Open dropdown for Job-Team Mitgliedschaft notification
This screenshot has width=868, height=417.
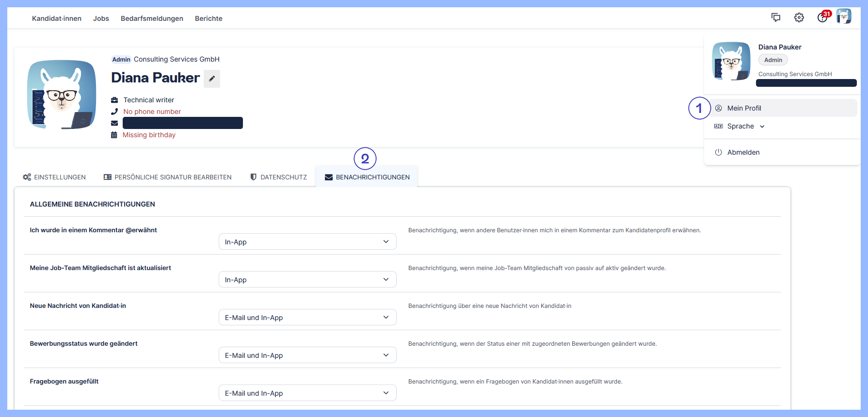click(307, 279)
